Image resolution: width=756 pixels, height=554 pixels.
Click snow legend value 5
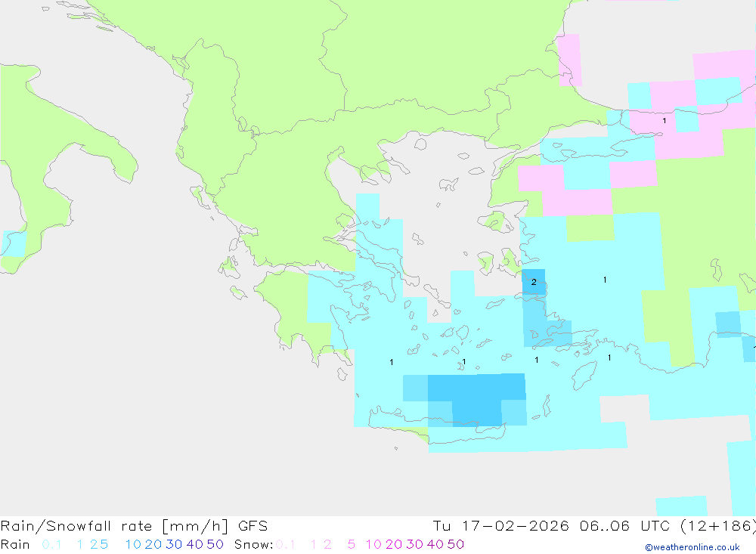[352, 544]
